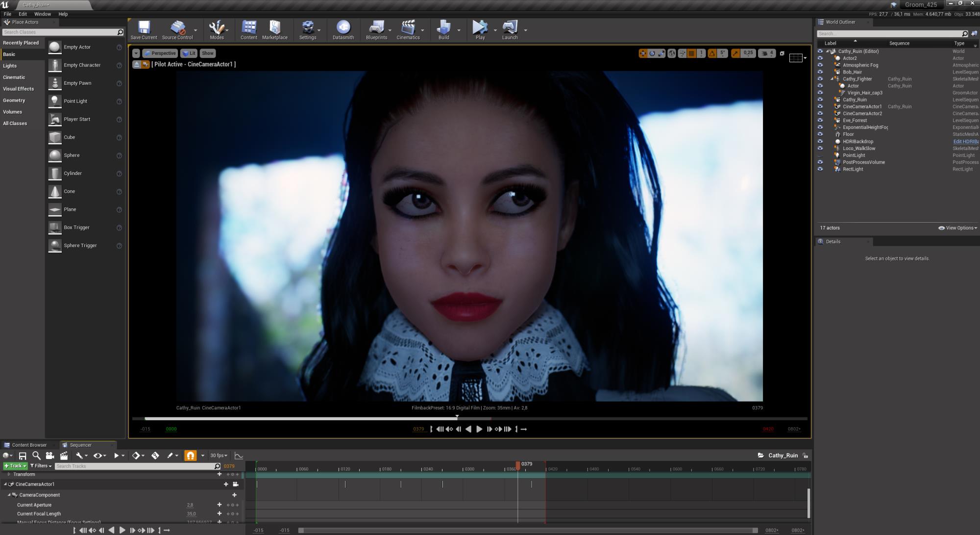
Task: Click the Show viewport button
Action: (x=208, y=53)
